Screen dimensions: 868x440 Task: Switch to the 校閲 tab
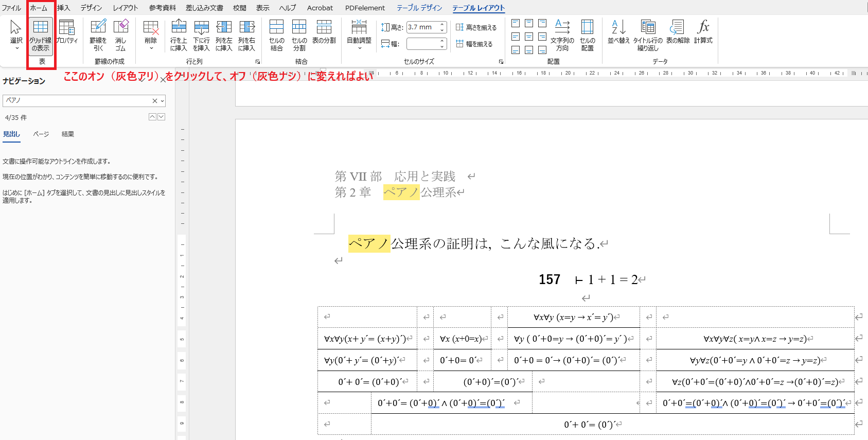(x=240, y=8)
